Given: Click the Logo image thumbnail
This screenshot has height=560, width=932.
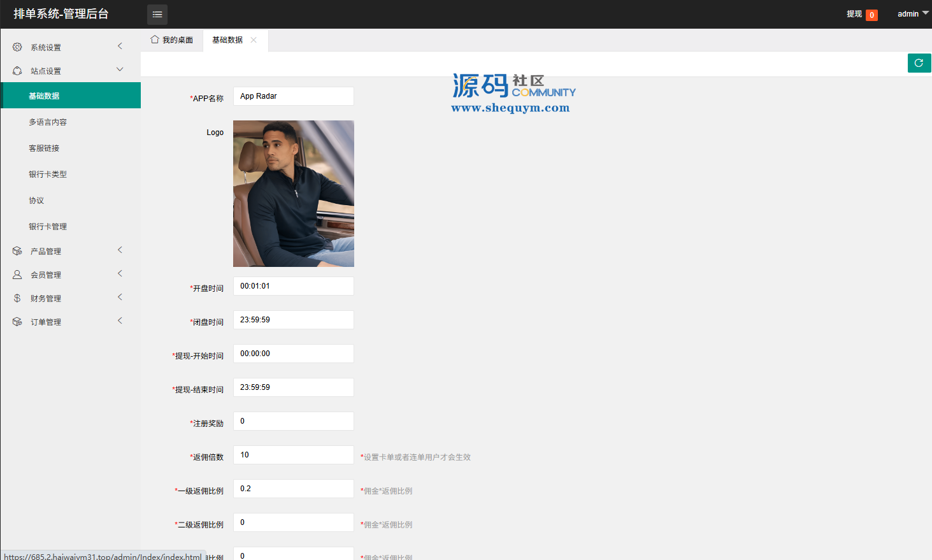Looking at the screenshot, I should pyautogui.click(x=293, y=194).
